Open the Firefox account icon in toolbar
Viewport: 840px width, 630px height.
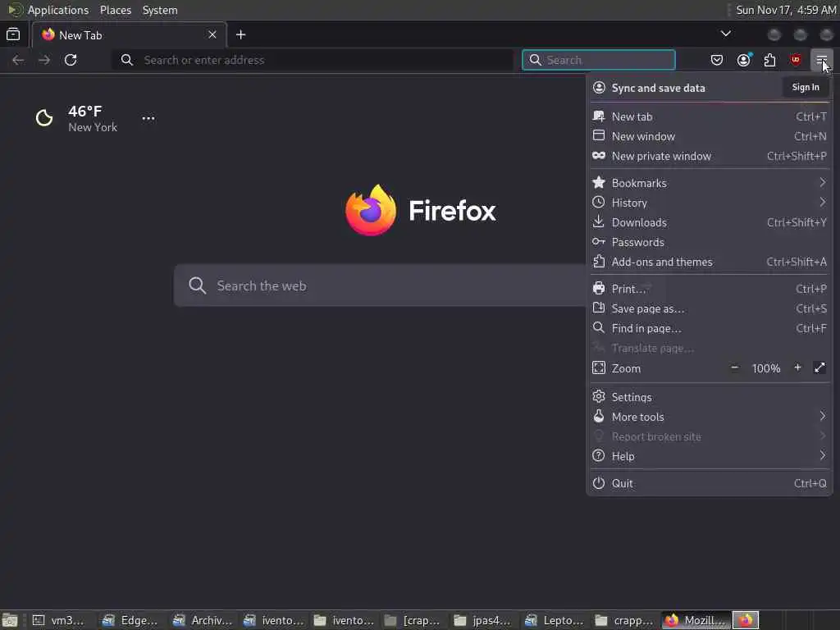pyautogui.click(x=743, y=60)
